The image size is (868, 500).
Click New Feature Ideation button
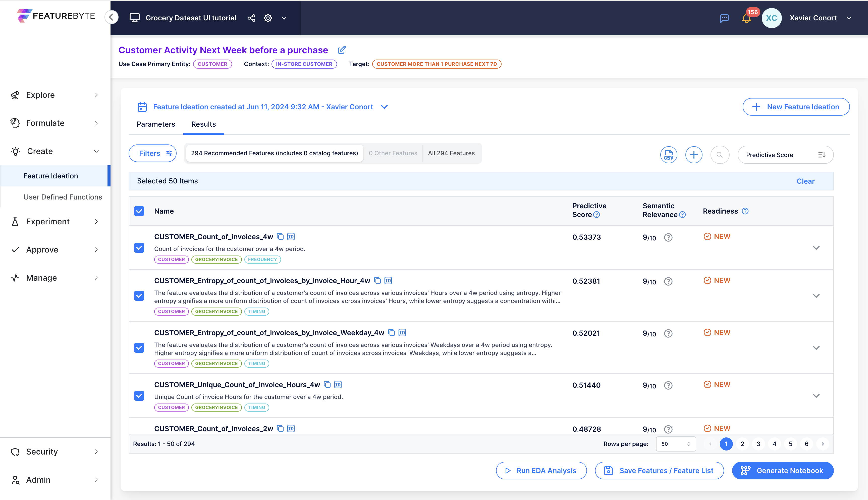click(x=796, y=107)
